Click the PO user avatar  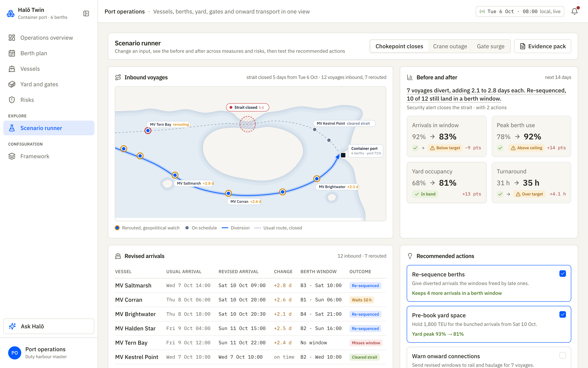pyautogui.click(x=14, y=353)
